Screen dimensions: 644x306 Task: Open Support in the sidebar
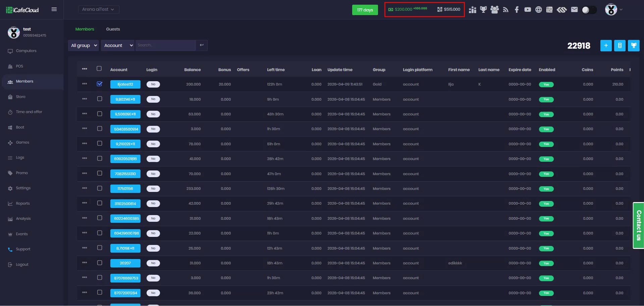[x=23, y=249]
